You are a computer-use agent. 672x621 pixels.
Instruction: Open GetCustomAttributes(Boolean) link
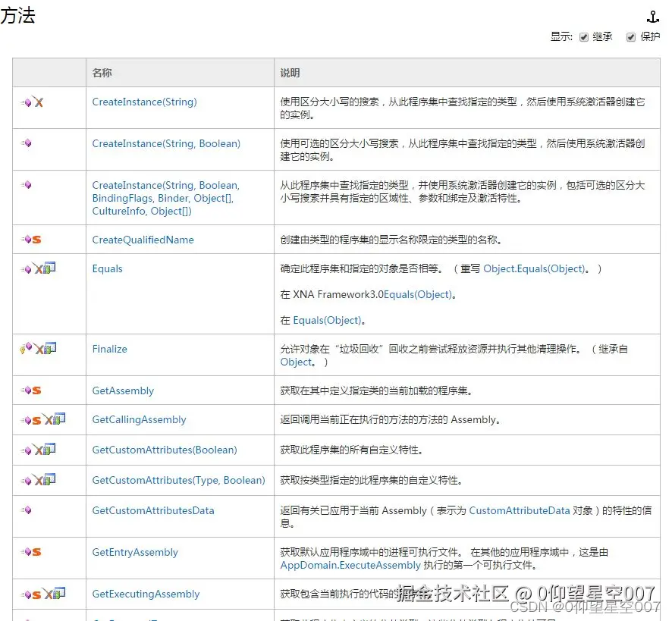tap(165, 450)
